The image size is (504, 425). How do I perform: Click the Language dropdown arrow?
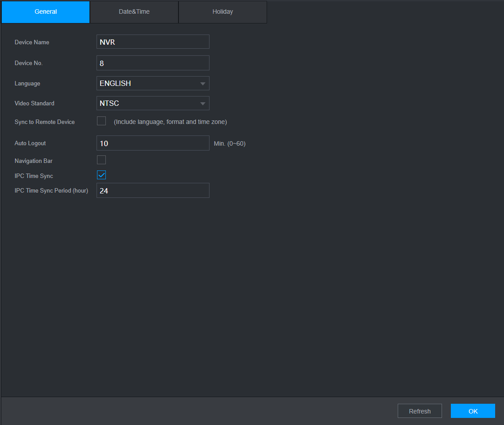click(202, 84)
